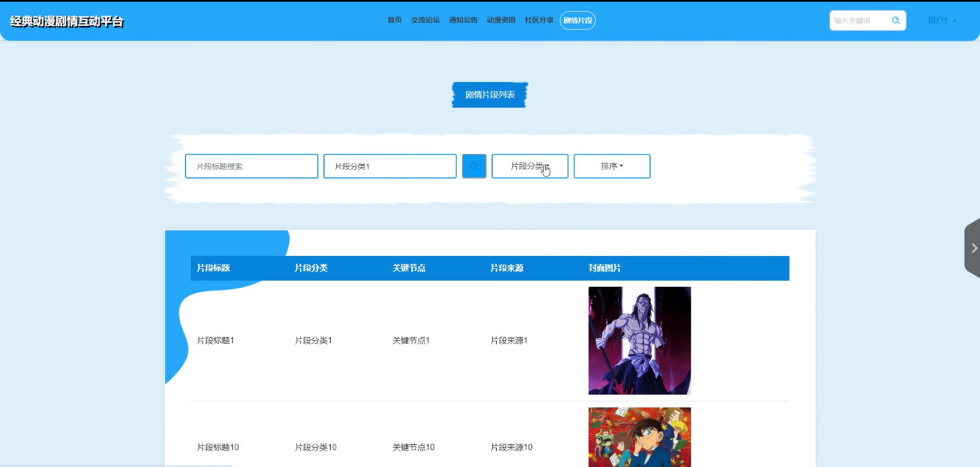980x467 pixels.
Task: Click the 剧情片段列表 heading badge
Action: pos(490,95)
